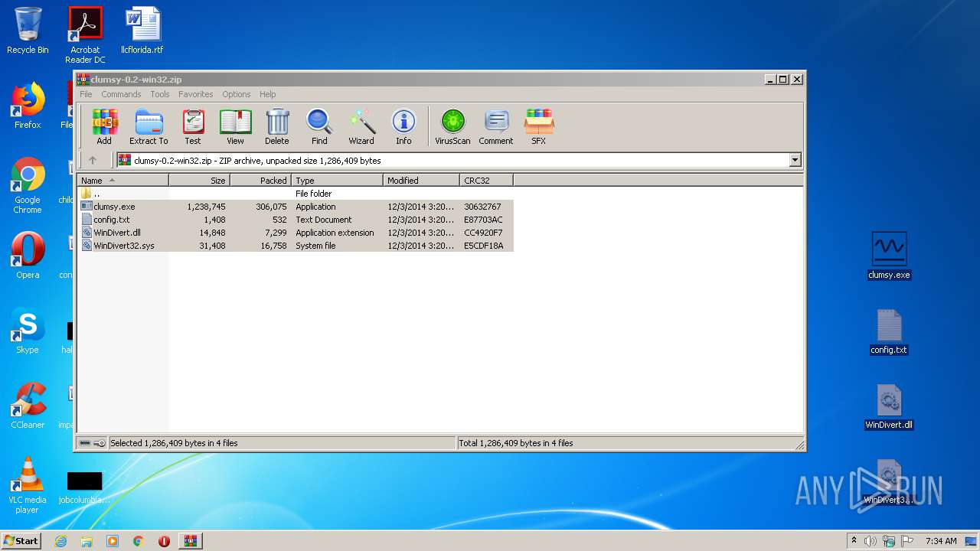The image size is (980, 551).
Task: Open Internet Explorer from the taskbar
Action: 60,541
